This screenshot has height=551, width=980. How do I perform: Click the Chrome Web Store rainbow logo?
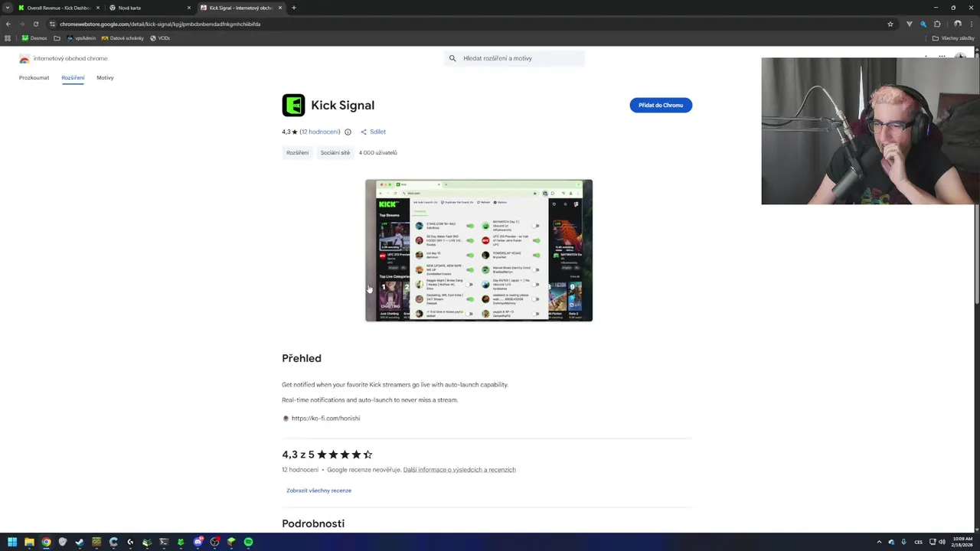click(24, 59)
